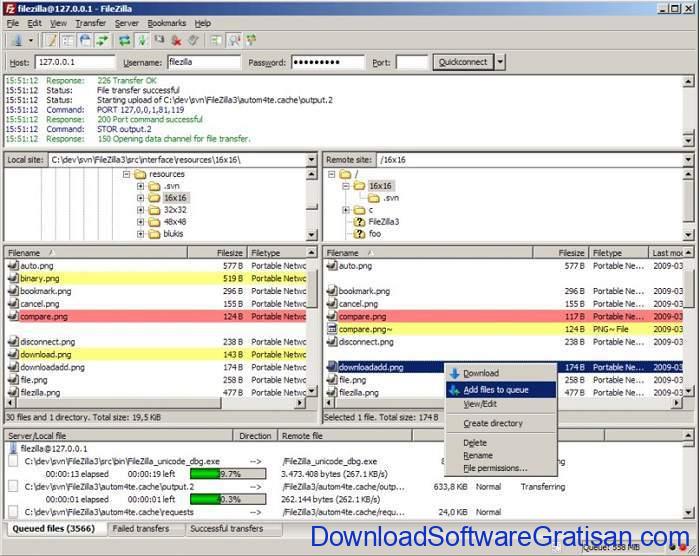The height and width of the screenshot is (556, 700).
Task: Toggle synchronized browsing icon
Action: click(251, 41)
